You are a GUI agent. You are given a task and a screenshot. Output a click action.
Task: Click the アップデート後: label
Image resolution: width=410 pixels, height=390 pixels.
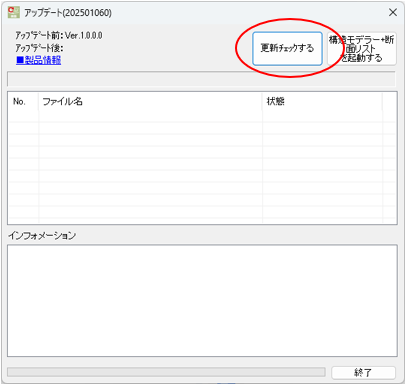39,48
